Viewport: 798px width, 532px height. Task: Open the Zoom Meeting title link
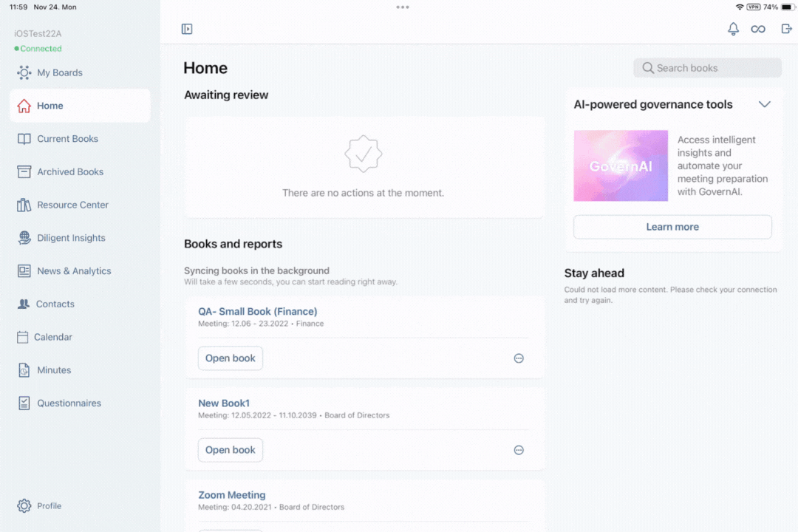click(x=231, y=495)
